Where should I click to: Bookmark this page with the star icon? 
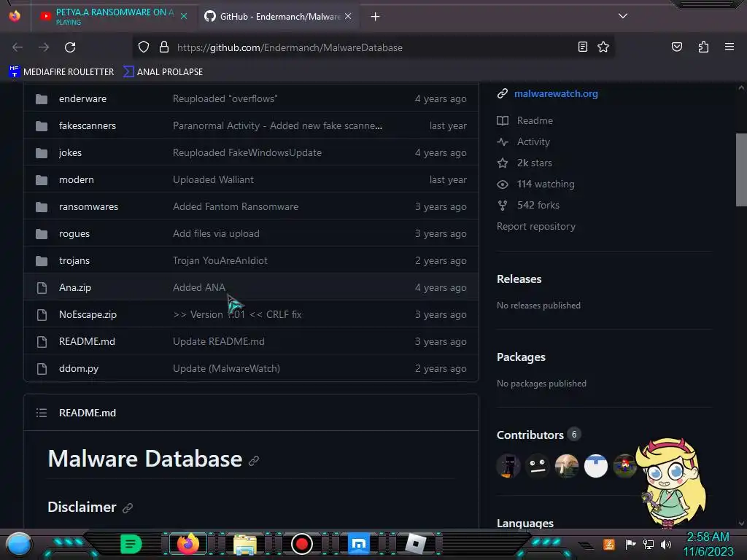click(603, 47)
